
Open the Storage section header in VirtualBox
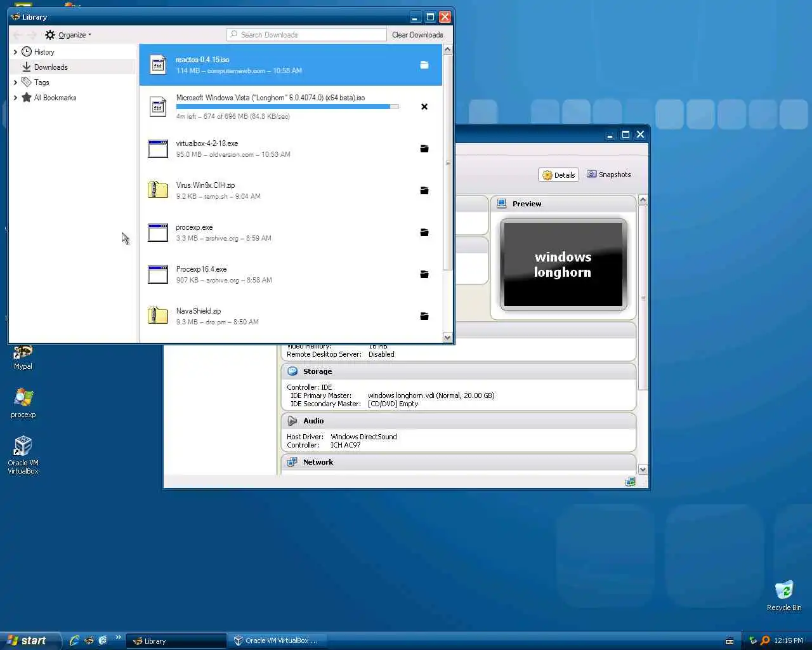click(x=458, y=371)
